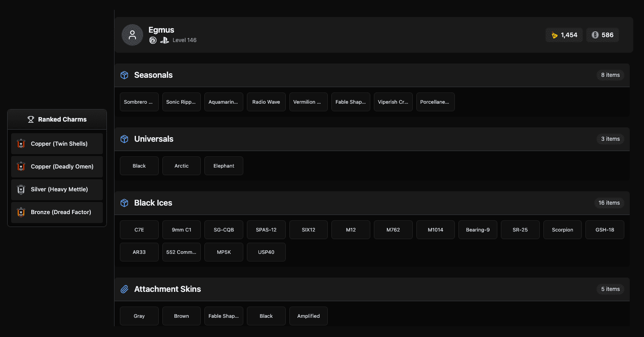Click the Silver (Heavy Mettle) charm badge

click(21, 189)
